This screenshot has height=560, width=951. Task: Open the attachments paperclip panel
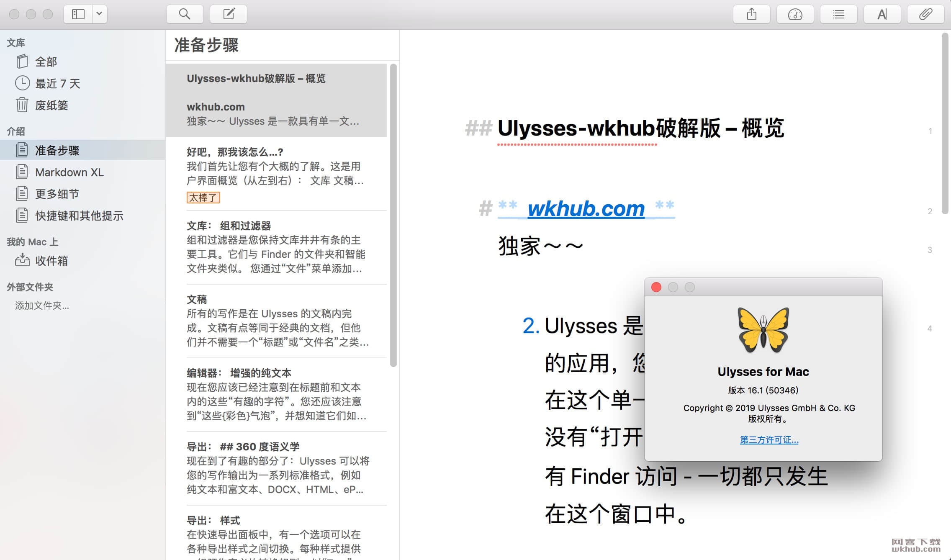point(926,14)
